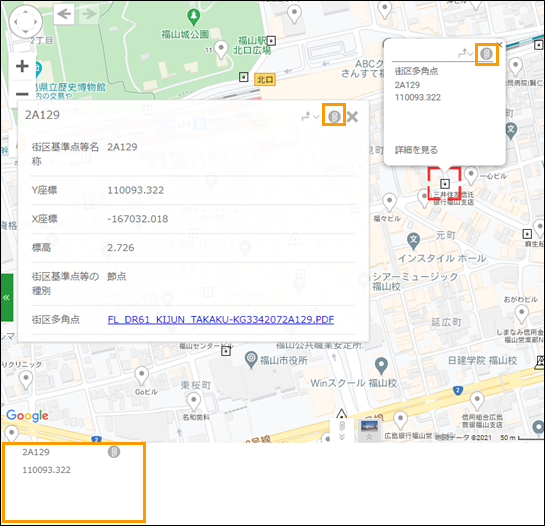Expand the green side panel chevron
The image size is (545, 526).
(7, 297)
